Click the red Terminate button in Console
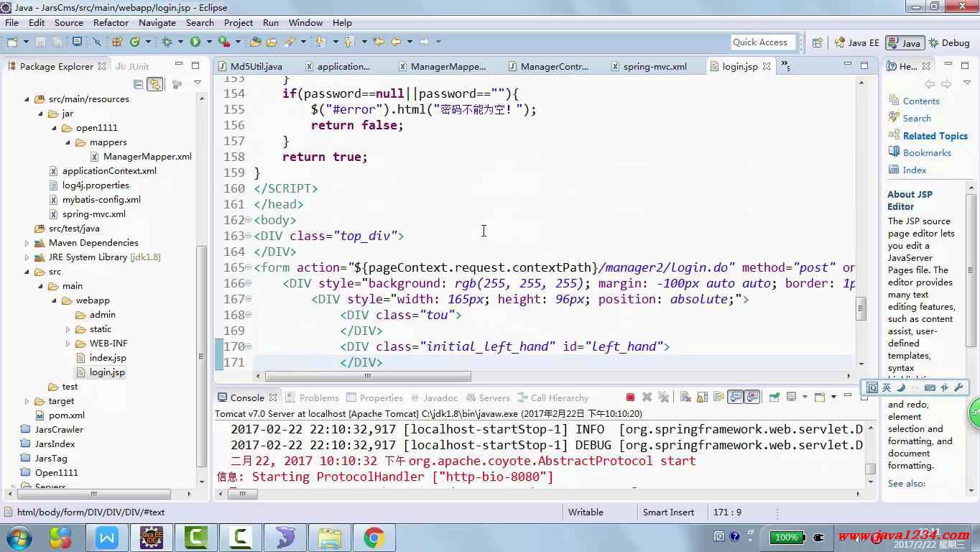Image resolution: width=980 pixels, height=552 pixels. tap(630, 397)
